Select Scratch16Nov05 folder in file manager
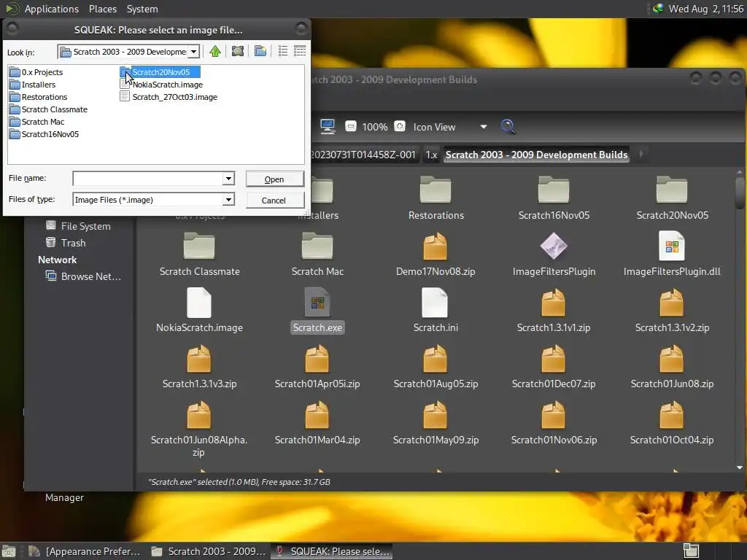747x560 pixels. point(554,198)
